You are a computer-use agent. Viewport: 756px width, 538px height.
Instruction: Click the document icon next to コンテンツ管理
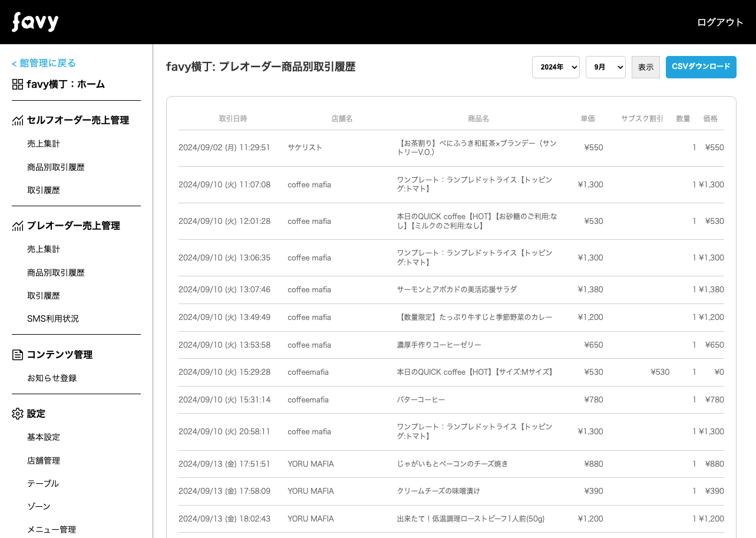pos(18,355)
